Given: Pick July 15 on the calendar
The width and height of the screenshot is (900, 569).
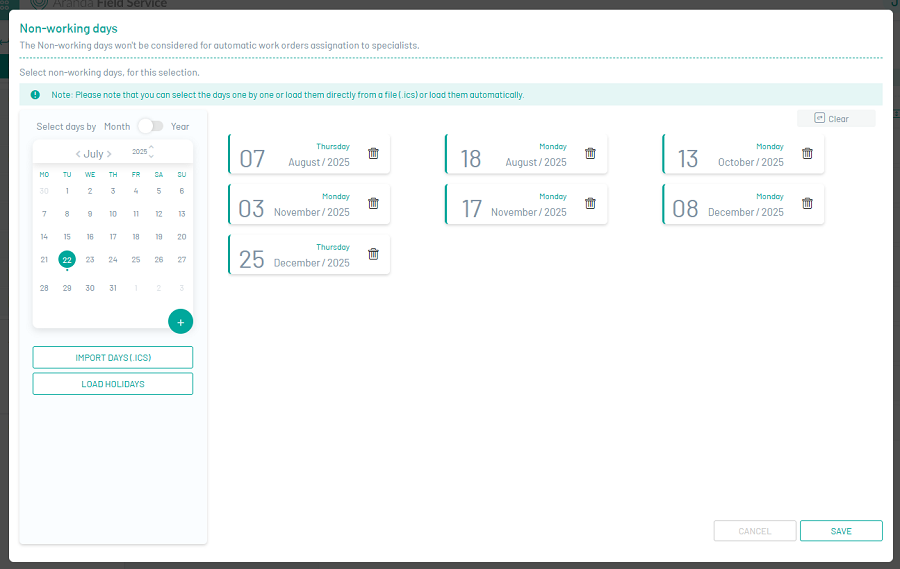Looking at the screenshot, I should coord(67,237).
